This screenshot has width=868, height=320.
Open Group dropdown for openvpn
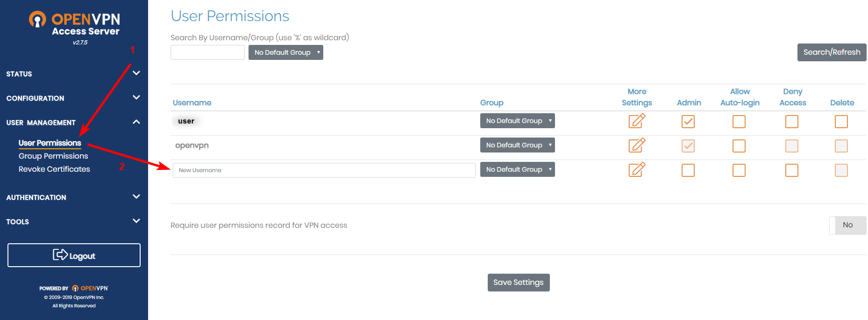[x=518, y=145]
